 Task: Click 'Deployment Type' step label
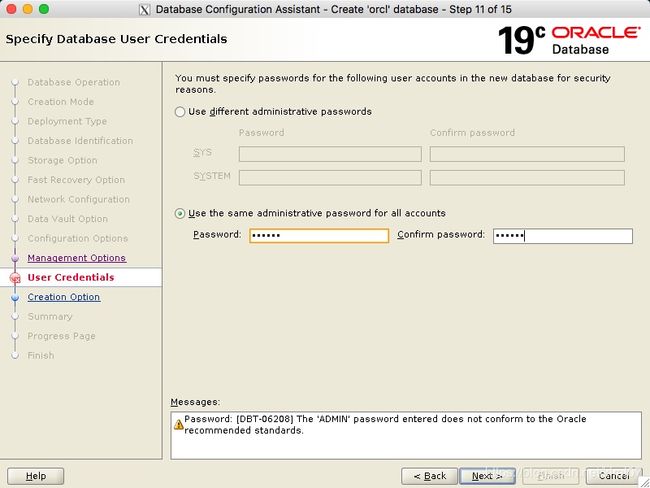(67, 121)
